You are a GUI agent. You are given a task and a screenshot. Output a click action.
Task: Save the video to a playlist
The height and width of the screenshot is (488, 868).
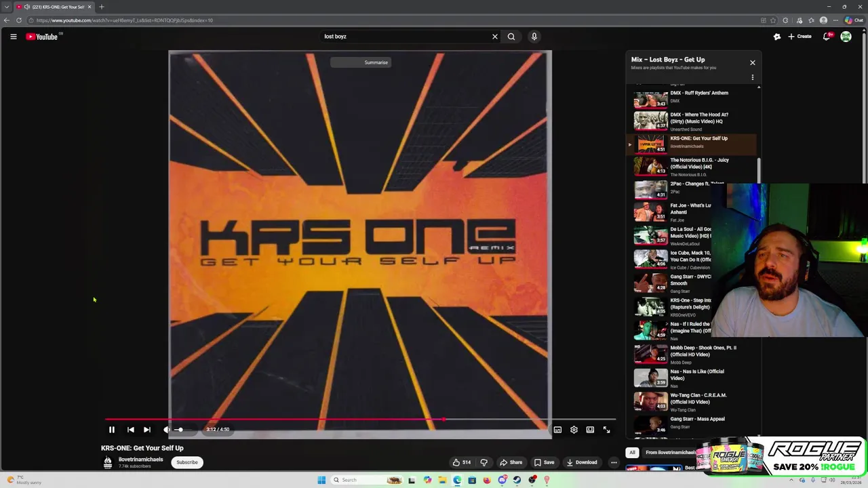point(544,462)
